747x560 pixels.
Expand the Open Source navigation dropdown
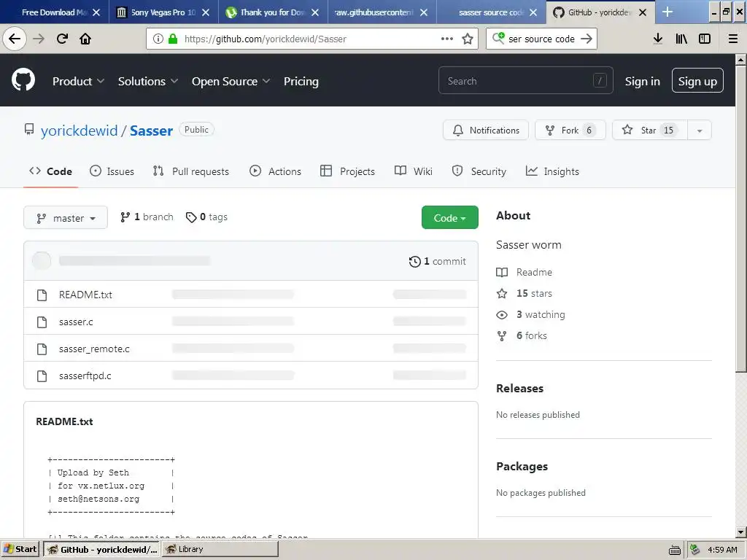[231, 82]
